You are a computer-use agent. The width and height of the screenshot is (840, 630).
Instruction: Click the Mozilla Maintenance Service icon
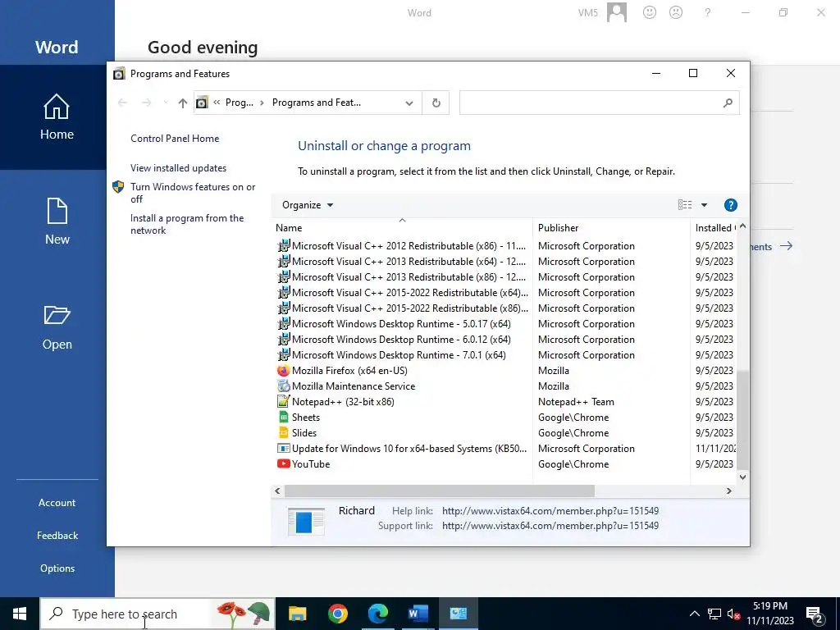(x=283, y=386)
